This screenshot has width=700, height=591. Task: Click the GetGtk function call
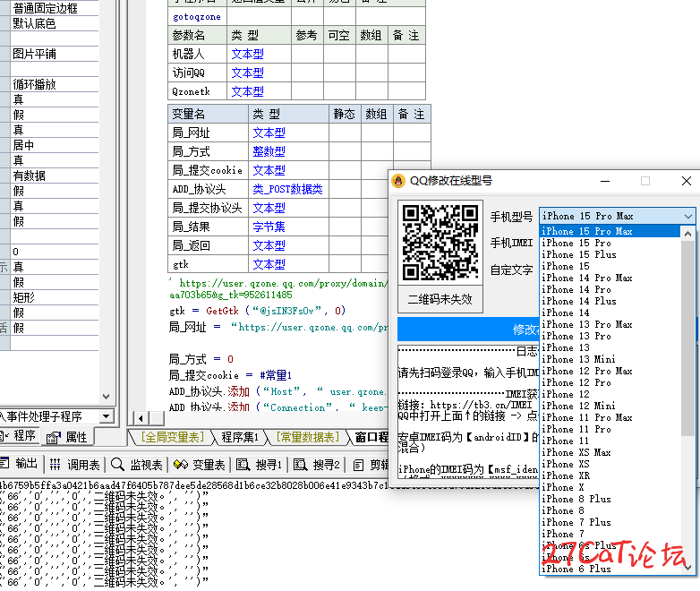pyautogui.click(x=222, y=311)
